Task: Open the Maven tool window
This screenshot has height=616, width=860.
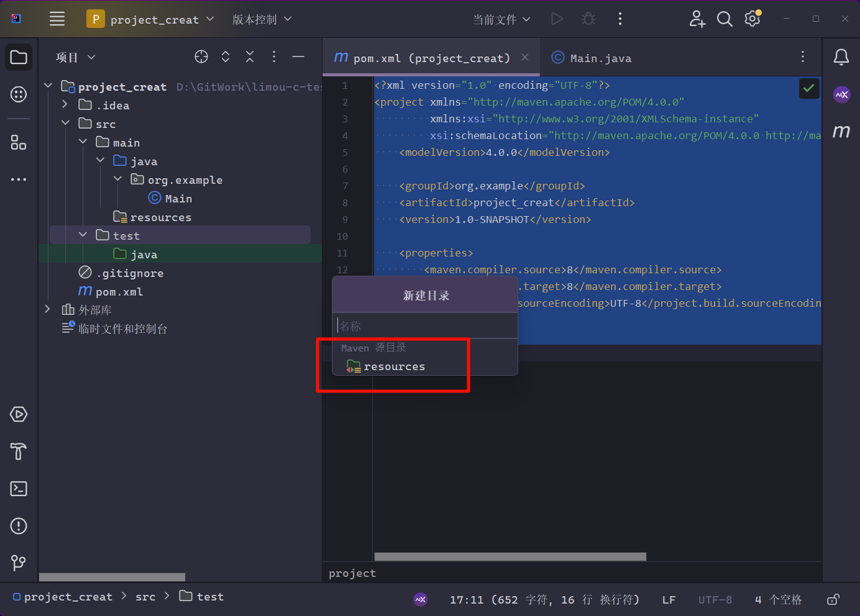Action: pos(841,131)
